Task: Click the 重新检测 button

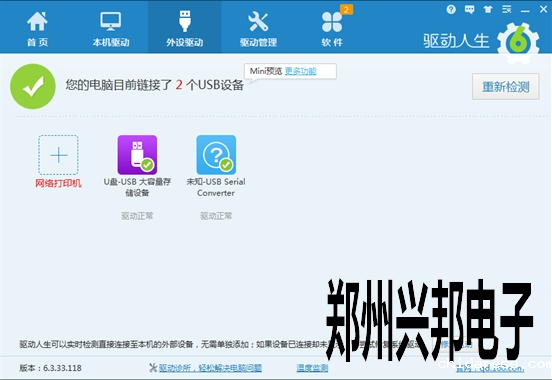Action: (506, 87)
